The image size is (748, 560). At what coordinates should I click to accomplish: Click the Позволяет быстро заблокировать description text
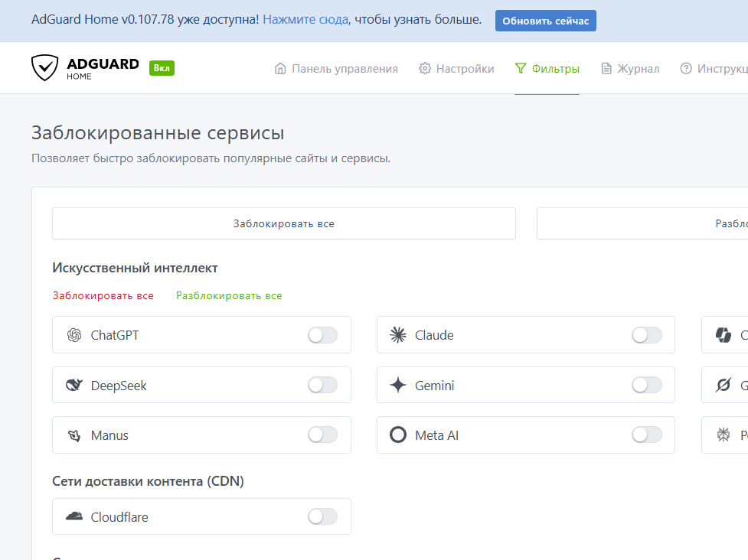211,158
